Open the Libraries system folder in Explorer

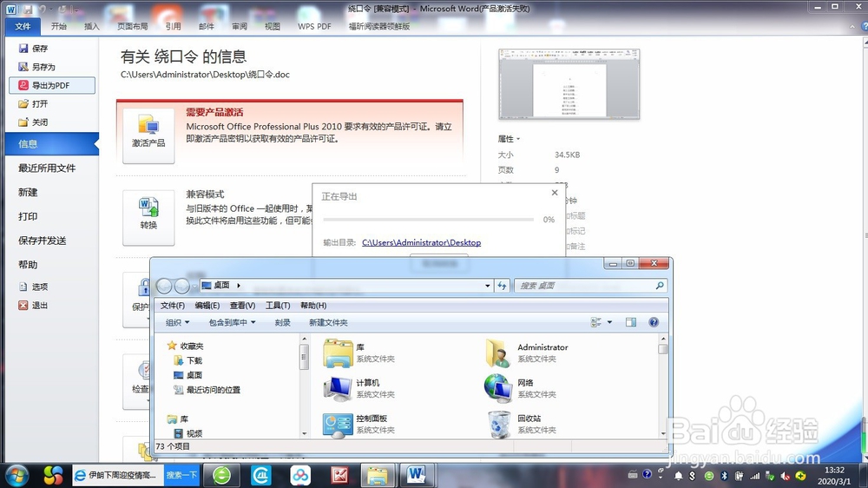point(358,353)
